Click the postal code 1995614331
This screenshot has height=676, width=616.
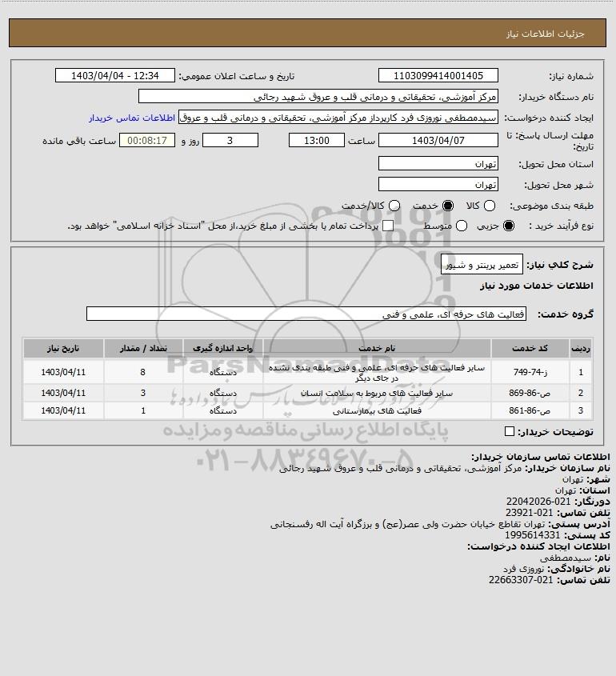point(532,535)
